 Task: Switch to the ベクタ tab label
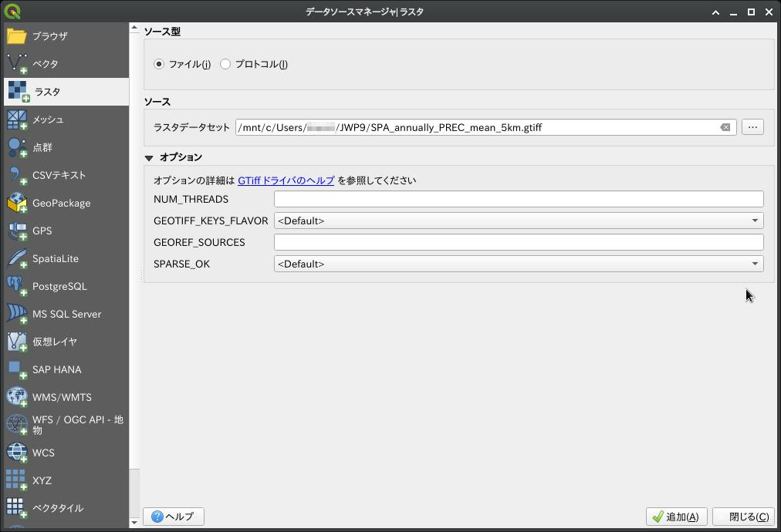46,64
